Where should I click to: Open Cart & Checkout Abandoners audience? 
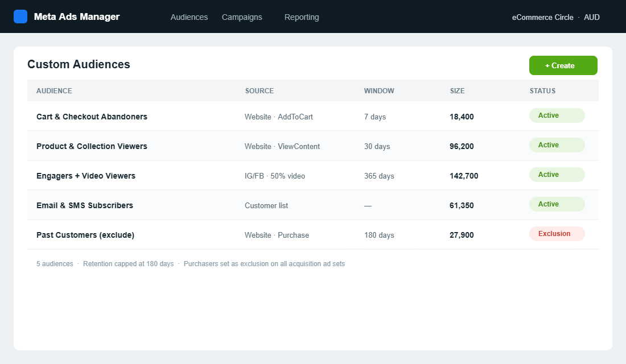[92, 117]
